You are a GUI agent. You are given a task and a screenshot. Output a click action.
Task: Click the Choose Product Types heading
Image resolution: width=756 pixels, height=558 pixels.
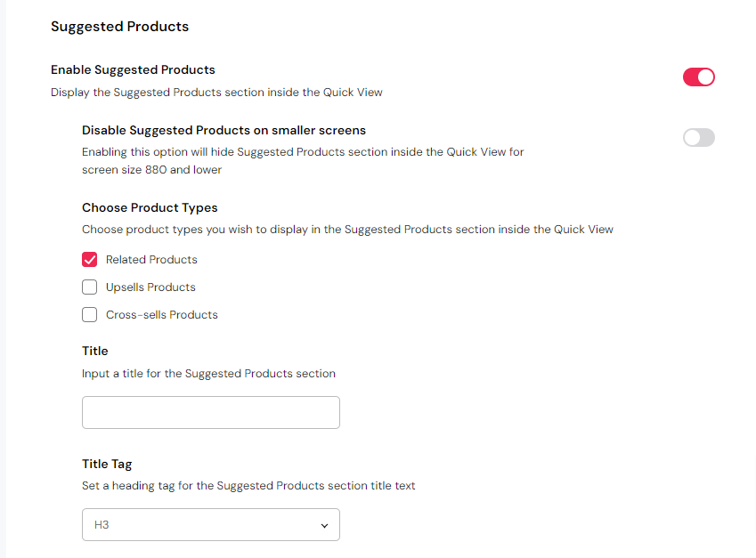[150, 207]
